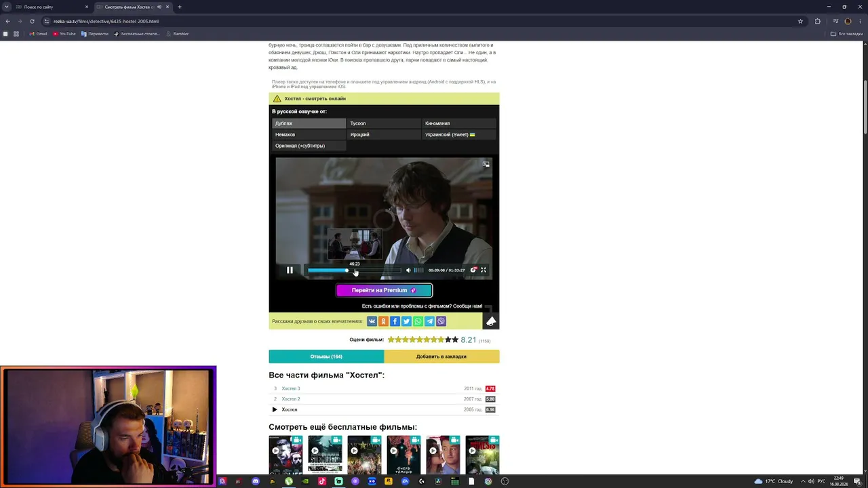Bookmark this page with the star icon
The height and width of the screenshot is (488, 868).
(800, 21)
